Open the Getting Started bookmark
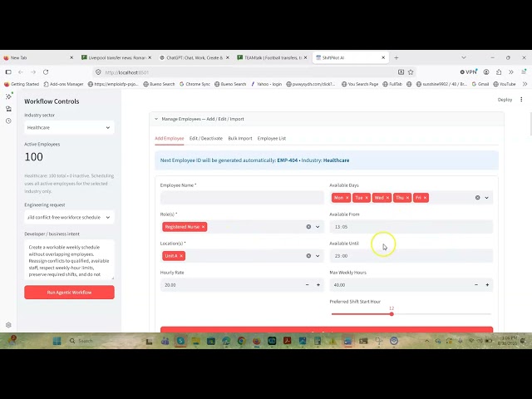The width and height of the screenshot is (532, 399). [x=22, y=84]
